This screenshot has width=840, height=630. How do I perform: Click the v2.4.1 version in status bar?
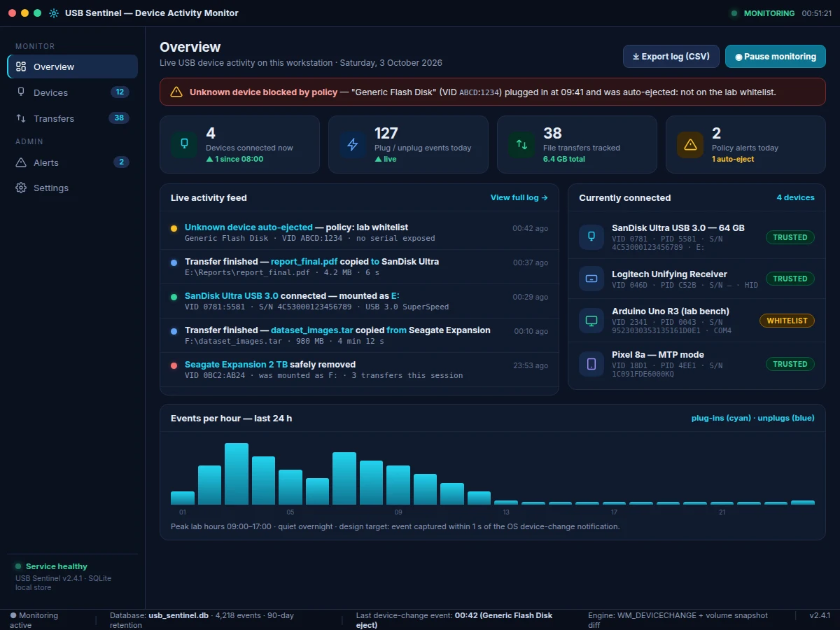click(820, 615)
